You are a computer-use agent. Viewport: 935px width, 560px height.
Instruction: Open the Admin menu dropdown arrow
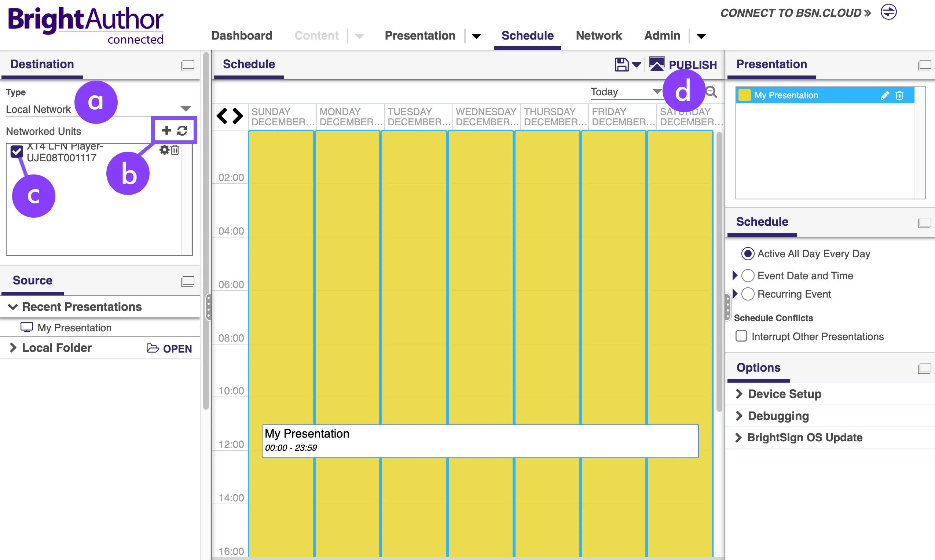point(701,36)
